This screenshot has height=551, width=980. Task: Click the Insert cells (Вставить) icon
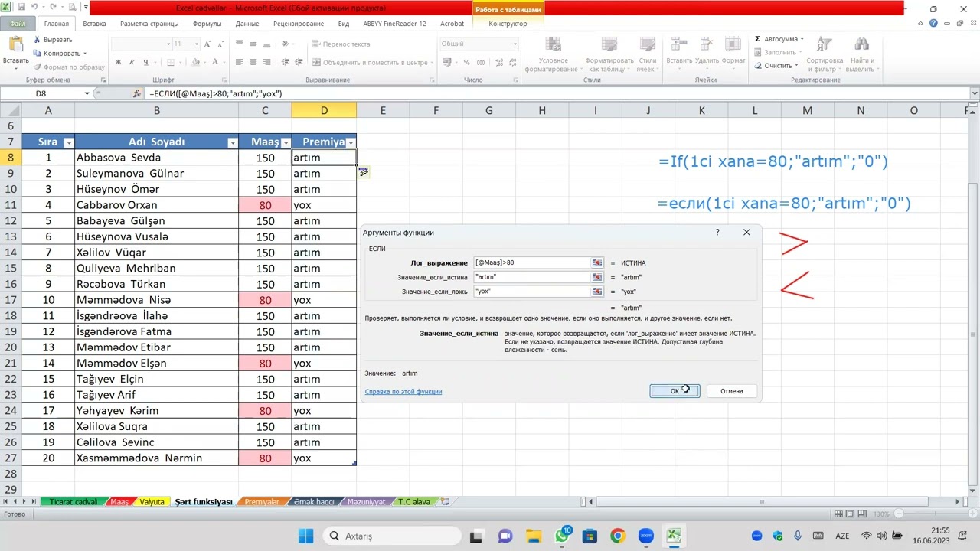[678, 44]
